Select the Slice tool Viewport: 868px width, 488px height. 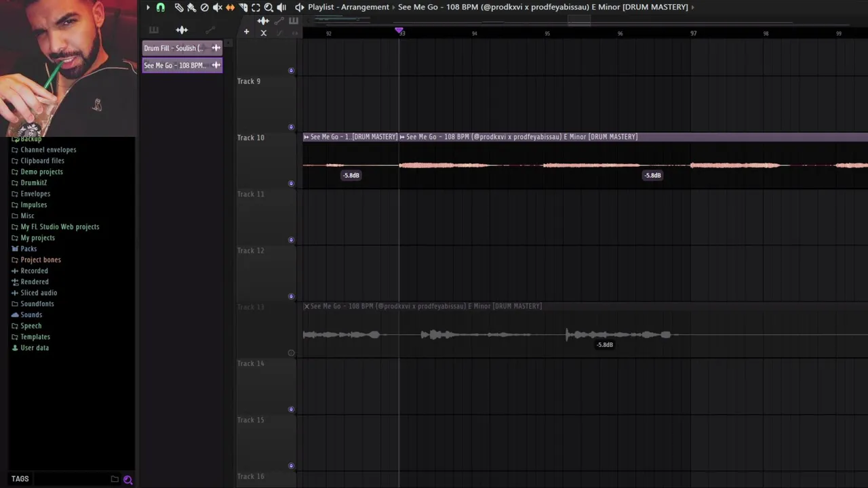[243, 7]
